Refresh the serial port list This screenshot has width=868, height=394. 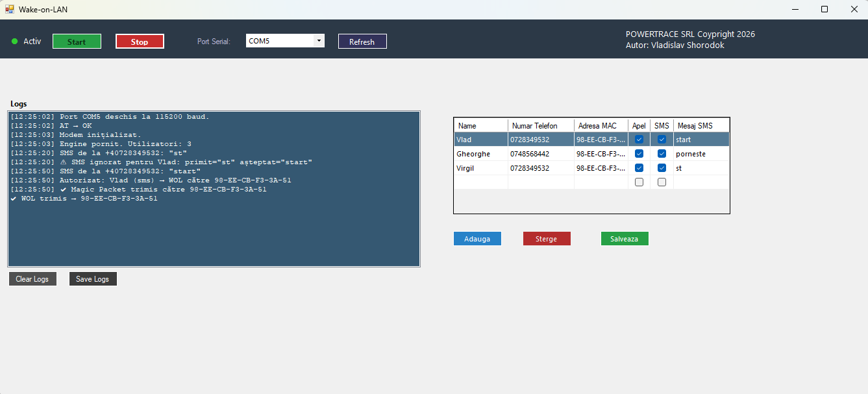pyautogui.click(x=362, y=42)
